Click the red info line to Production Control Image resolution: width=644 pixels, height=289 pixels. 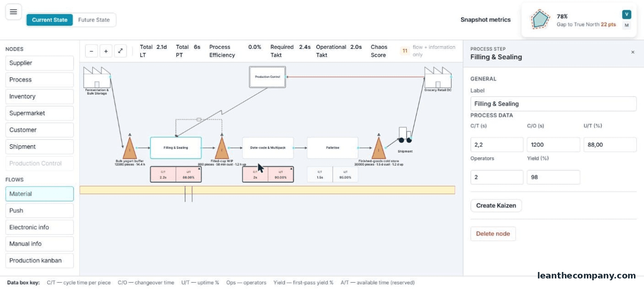click(x=355, y=77)
